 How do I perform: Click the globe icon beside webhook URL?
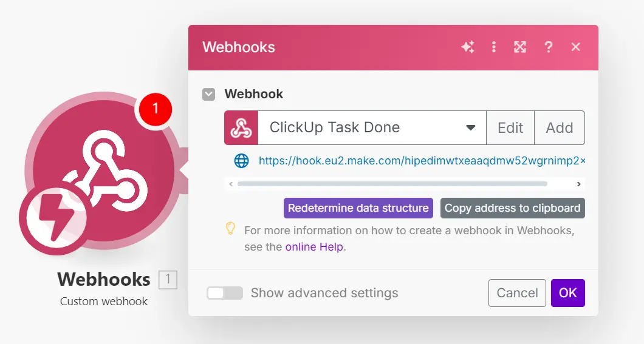coord(242,161)
